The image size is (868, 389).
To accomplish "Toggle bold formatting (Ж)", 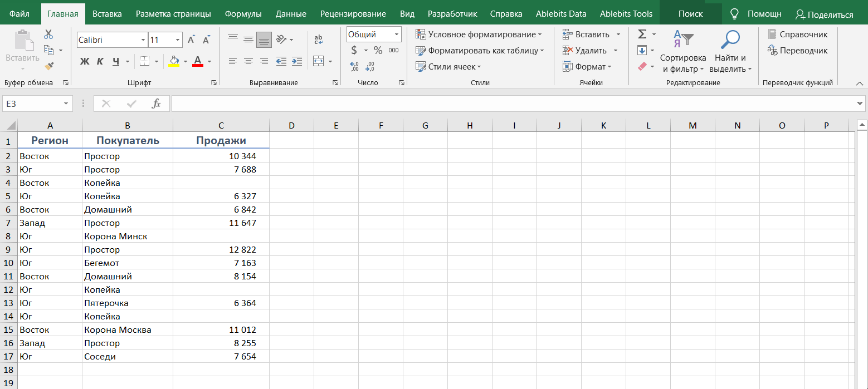I will click(85, 61).
